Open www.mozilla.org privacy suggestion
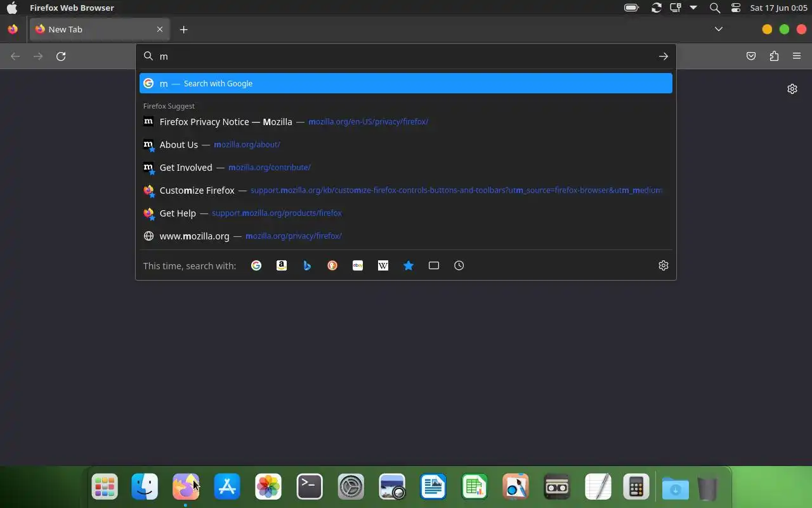Viewport: 812px width, 508px height. pyautogui.click(x=406, y=236)
